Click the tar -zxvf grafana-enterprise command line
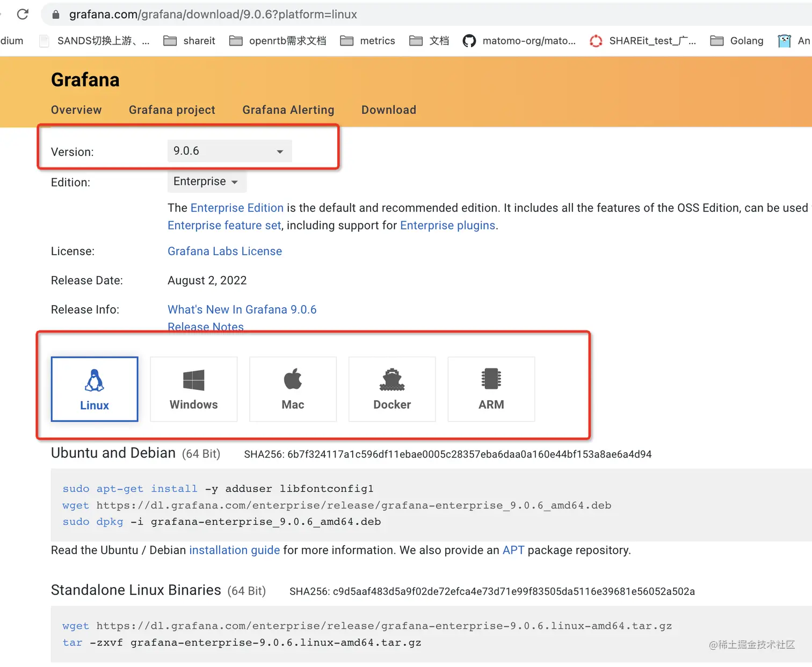 tap(242, 643)
